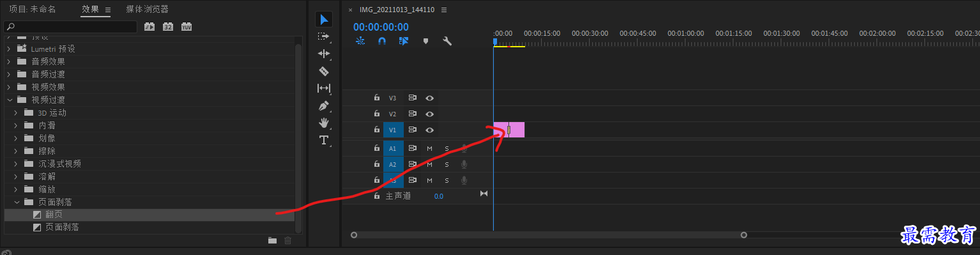Hide V1 track output eye
The height and width of the screenshot is (255, 980).
tap(430, 130)
